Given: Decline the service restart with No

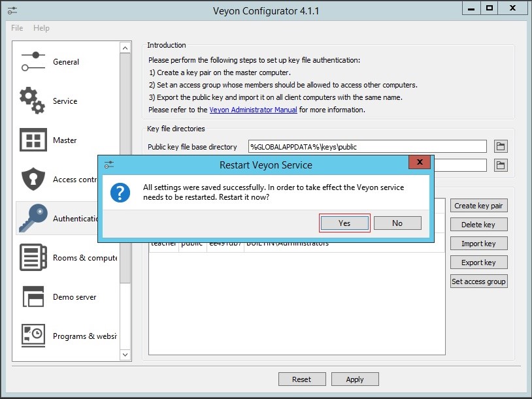Looking at the screenshot, I should point(397,223).
